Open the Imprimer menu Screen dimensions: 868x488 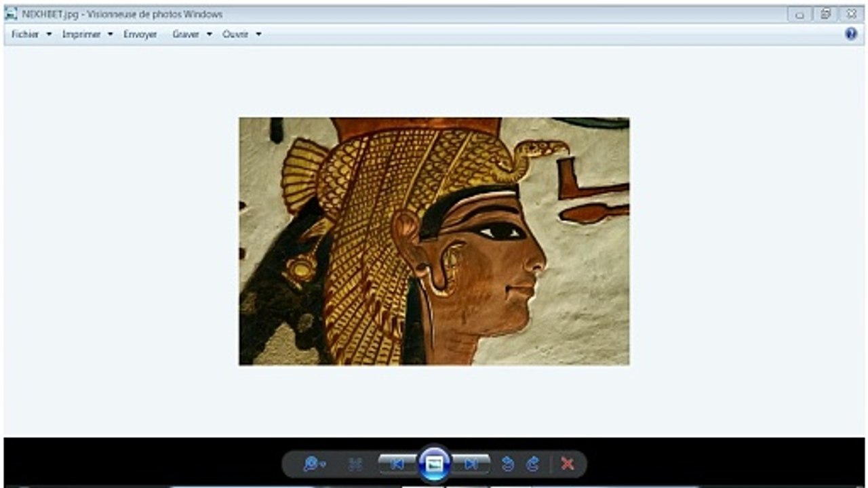tap(81, 35)
